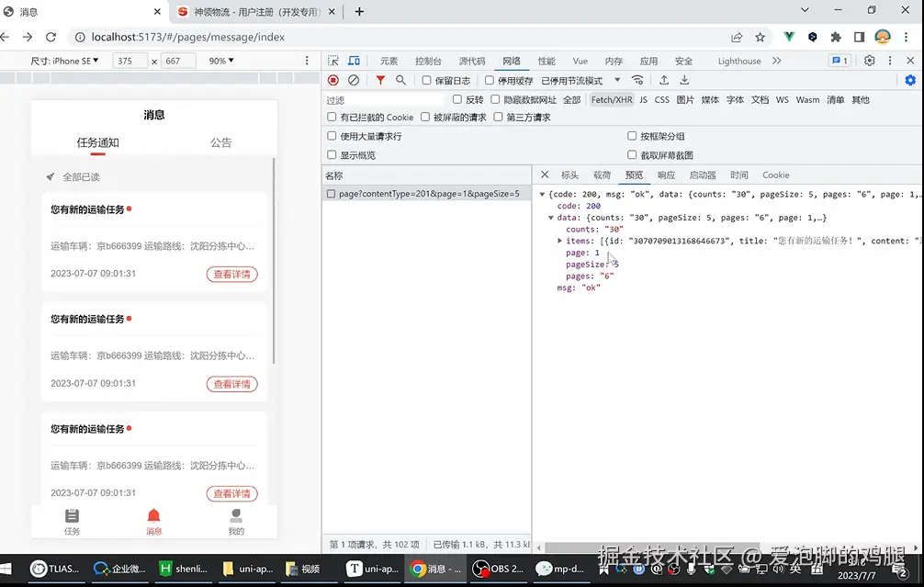Toggle the device toolbar icon

[354, 61]
